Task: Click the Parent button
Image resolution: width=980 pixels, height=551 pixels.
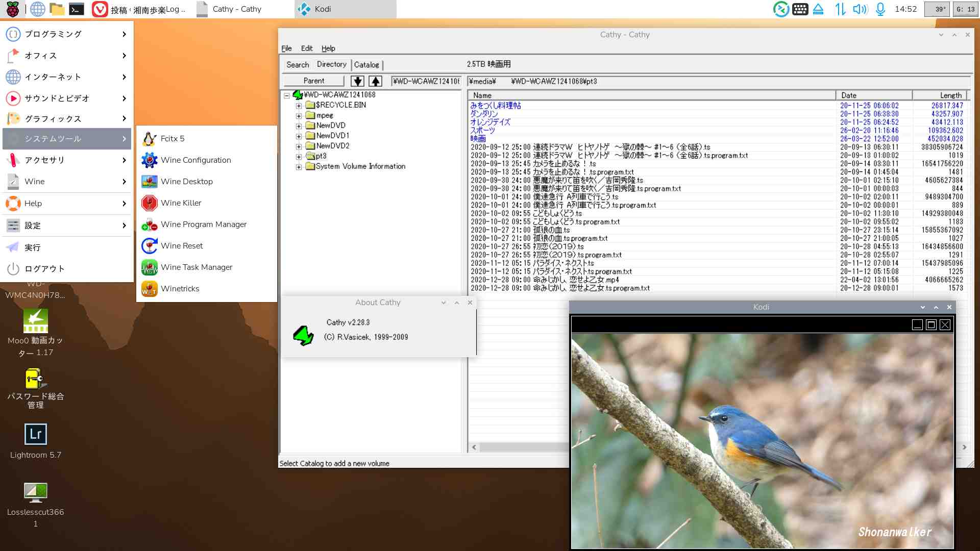Action: pyautogui.click(x=313, y=81)
